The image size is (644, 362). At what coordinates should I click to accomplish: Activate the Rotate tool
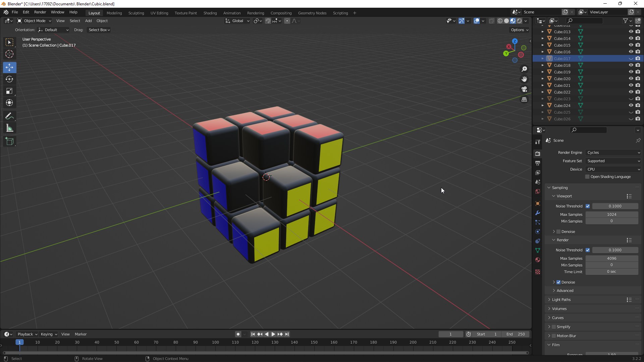9,79
